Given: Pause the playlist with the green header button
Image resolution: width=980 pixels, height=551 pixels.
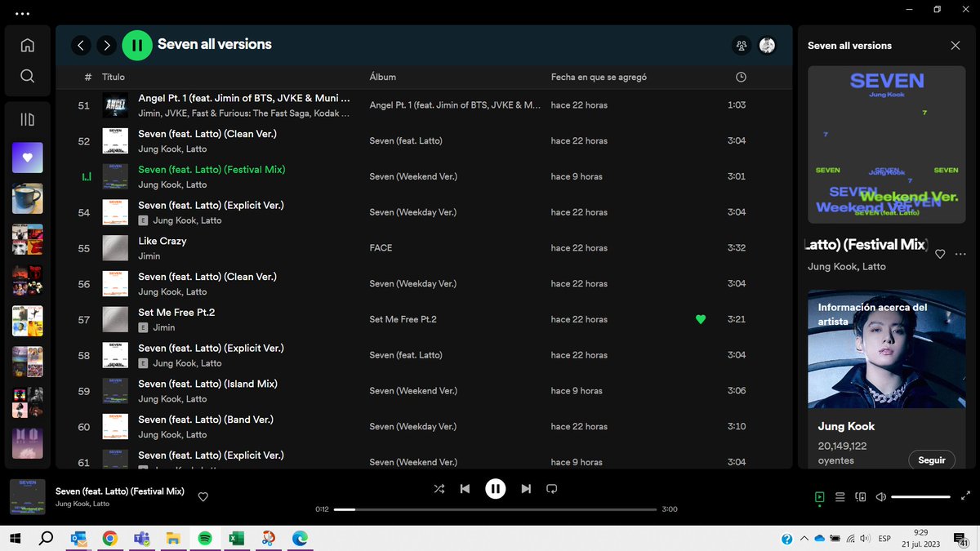Looking at the screenshot, I should tap(137, 45).
